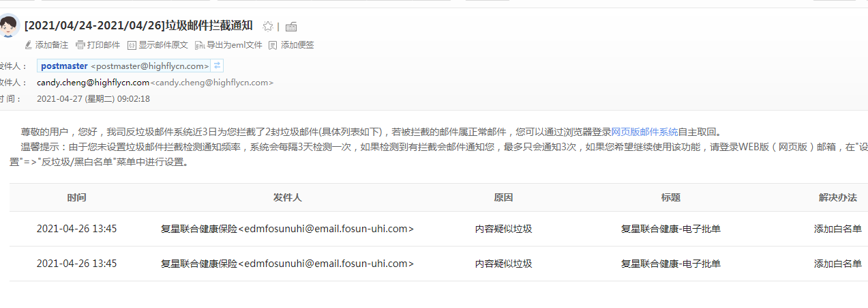Image resolution: width=868 pixels, height=308 pixels.
Task: Click the calendar icon beside the subject
Action: pos(291,27)
